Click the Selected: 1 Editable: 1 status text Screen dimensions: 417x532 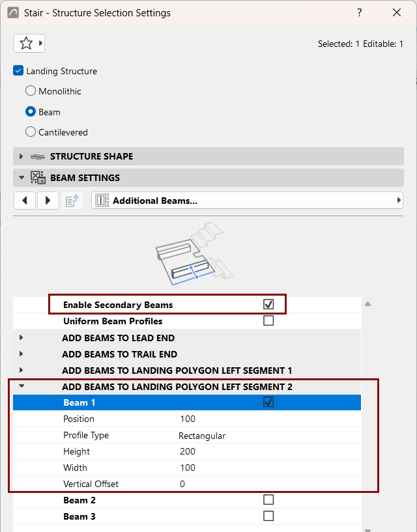pyautogui.click(x=360, y=44)
